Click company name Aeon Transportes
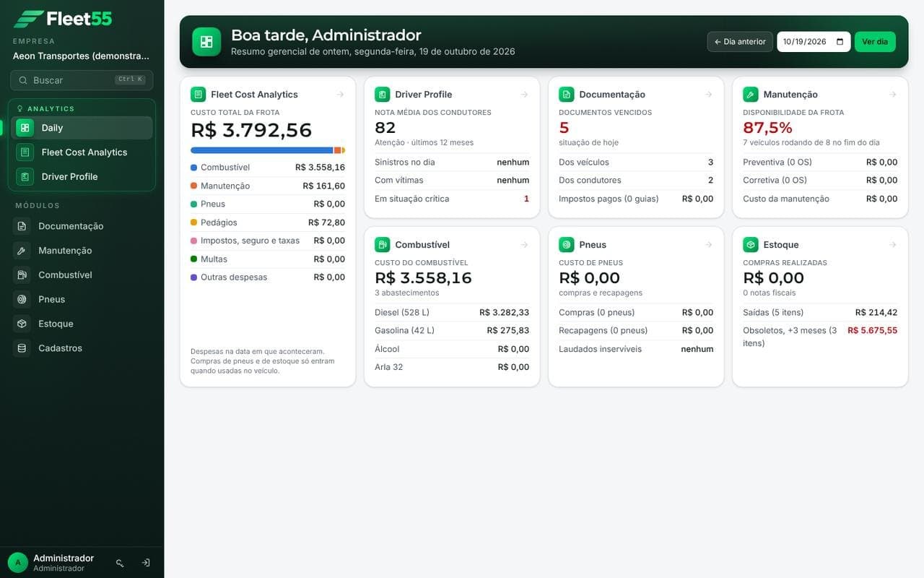924x578 pixels. 81,56
